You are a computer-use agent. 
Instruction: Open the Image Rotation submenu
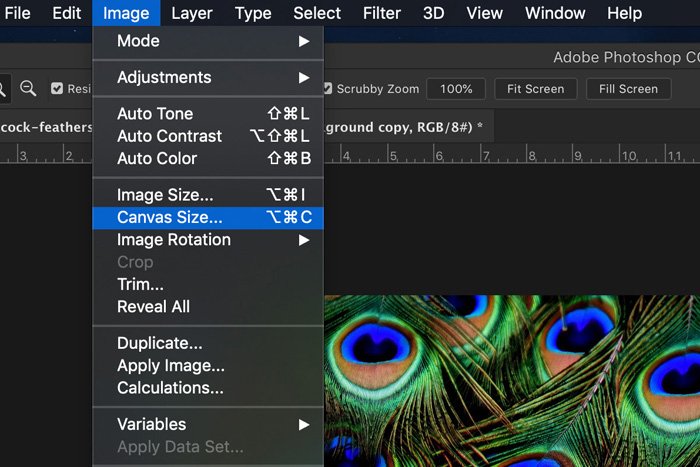click(x=208, y=240)
